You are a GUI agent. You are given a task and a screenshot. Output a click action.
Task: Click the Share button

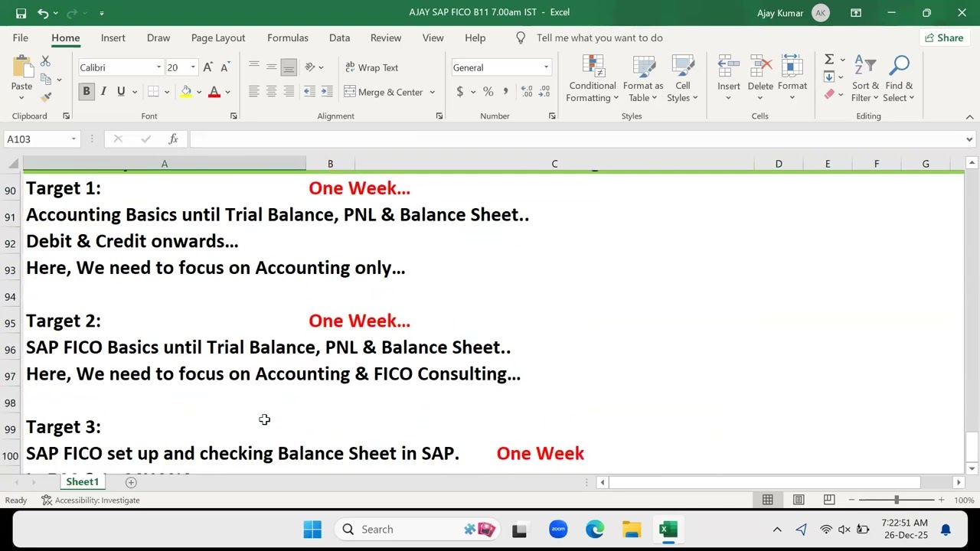click(944, 37)
